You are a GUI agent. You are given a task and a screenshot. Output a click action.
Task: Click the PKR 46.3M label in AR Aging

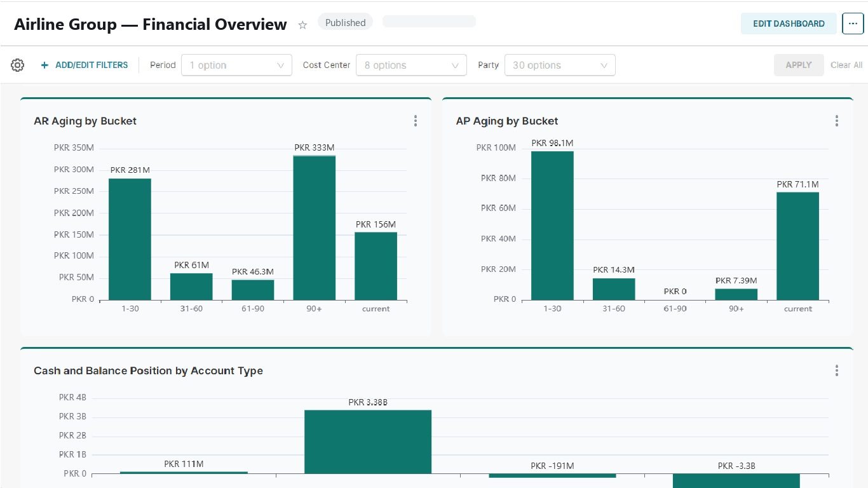[x=253, y=271]
